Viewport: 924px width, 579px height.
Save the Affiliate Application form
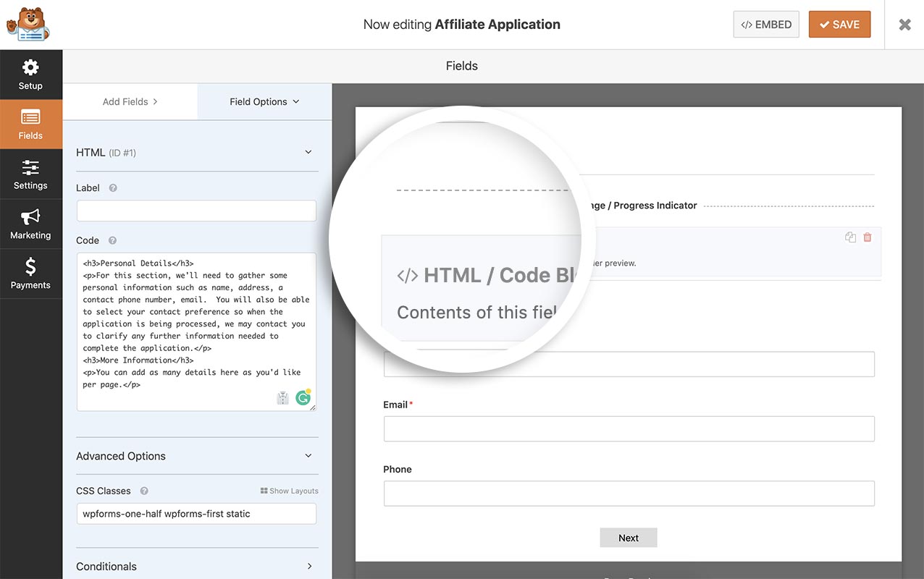839,24
